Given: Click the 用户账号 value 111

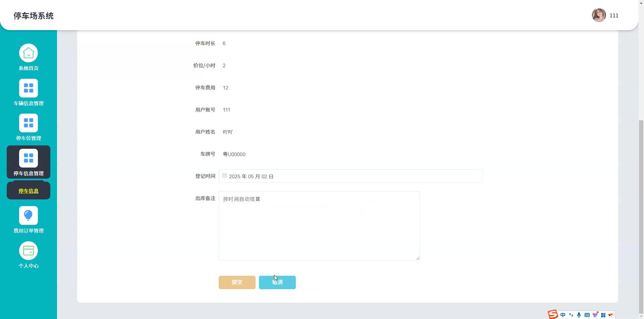Looking at the screenshot, I should coord(226,110).
